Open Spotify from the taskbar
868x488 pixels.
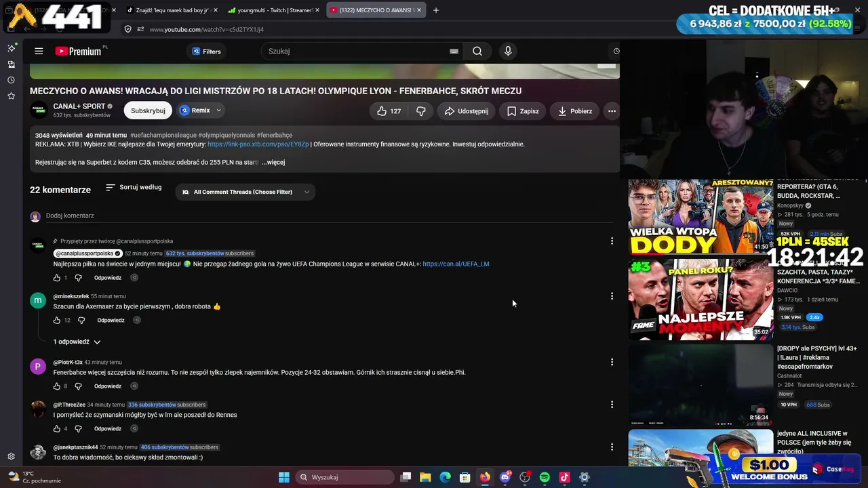pyautogui.click(x=545, y=477)
